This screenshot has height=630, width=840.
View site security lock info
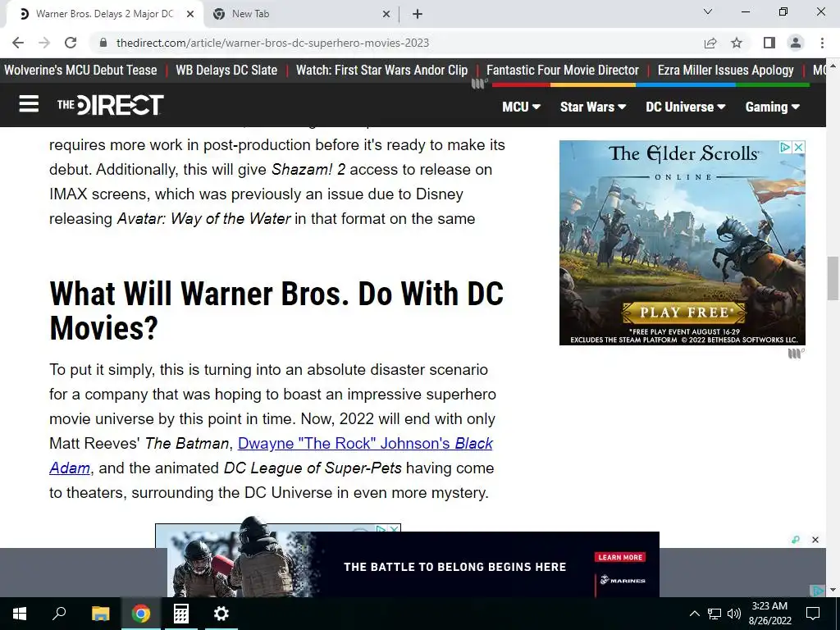pyautogui.click(x=104, y=43)
